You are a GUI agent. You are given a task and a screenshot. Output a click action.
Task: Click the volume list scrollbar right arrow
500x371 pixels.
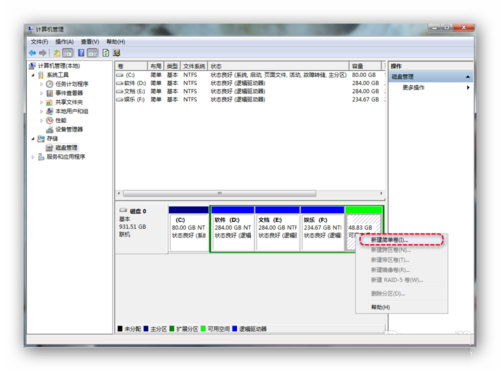click(x=381, y=193)
